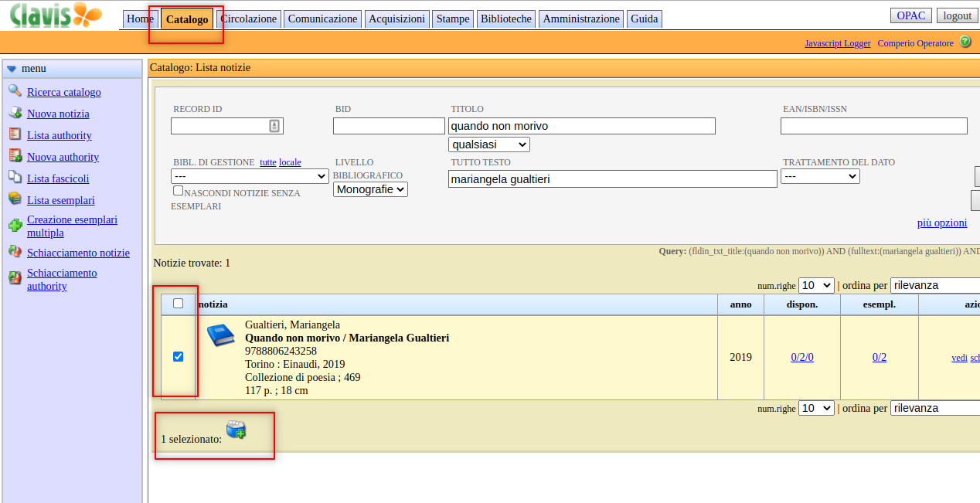Image resolution: width=980 pixels, height=503 pixels.
Task: Enable Nascondi notizie senza esemplari checkbox
Action: [178, 191]
